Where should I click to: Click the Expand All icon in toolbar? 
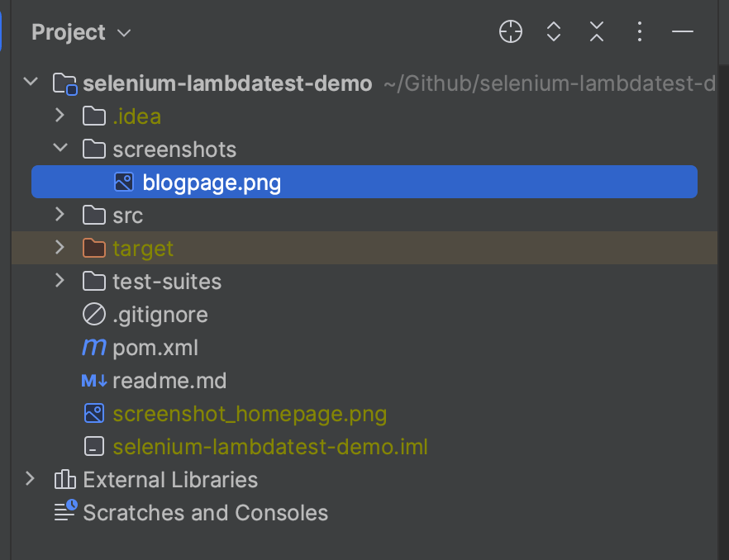point(553,31)
